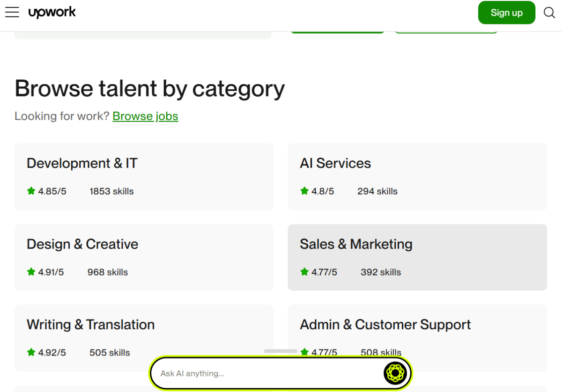Screen dimensions: 562x392
Task: Open search via the magnifier icon
Action: [x=548, y=13]
